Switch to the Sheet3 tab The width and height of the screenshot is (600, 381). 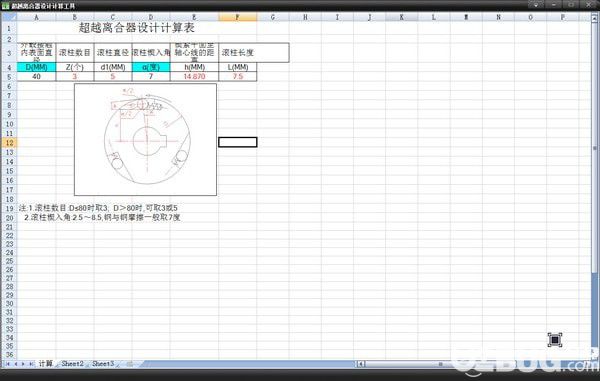(103, 364)
